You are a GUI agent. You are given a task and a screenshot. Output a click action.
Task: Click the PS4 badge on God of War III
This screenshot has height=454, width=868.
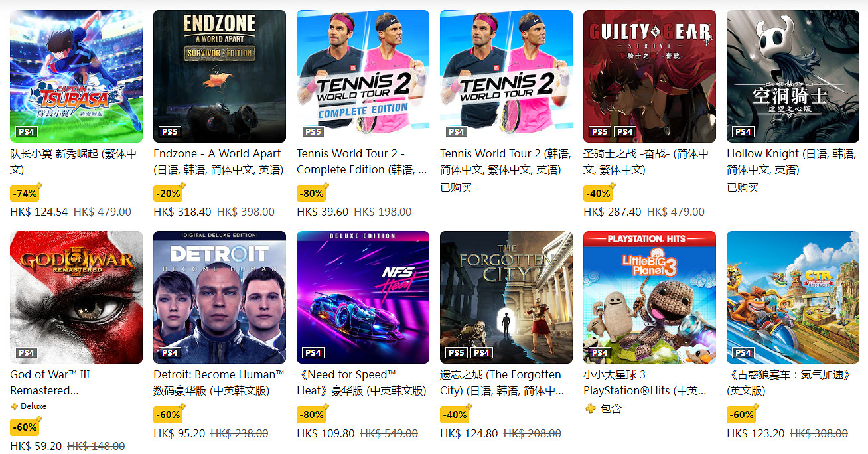pyautogui.click(x=26, y=353)
